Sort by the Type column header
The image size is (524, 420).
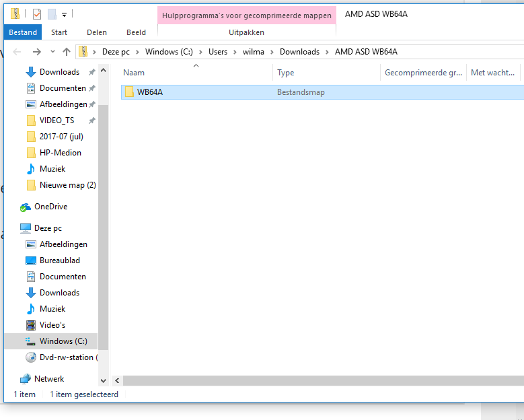pyautogui.click(x=326, y=73)
